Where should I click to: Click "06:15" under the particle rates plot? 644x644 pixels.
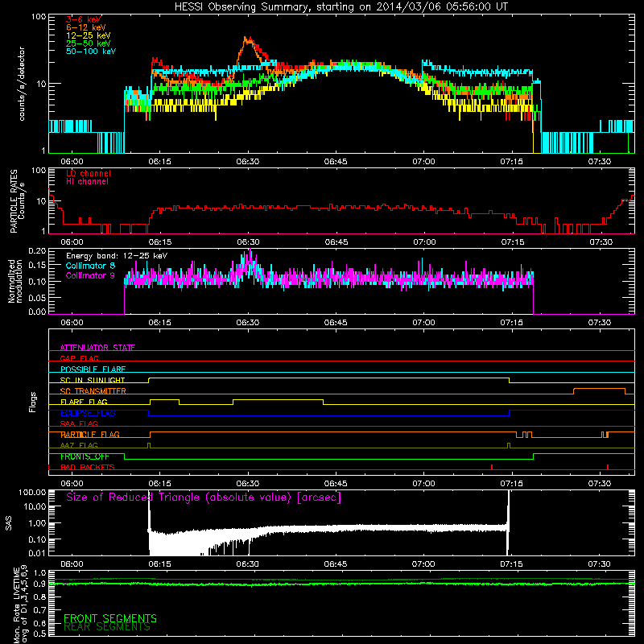point(159,242)
